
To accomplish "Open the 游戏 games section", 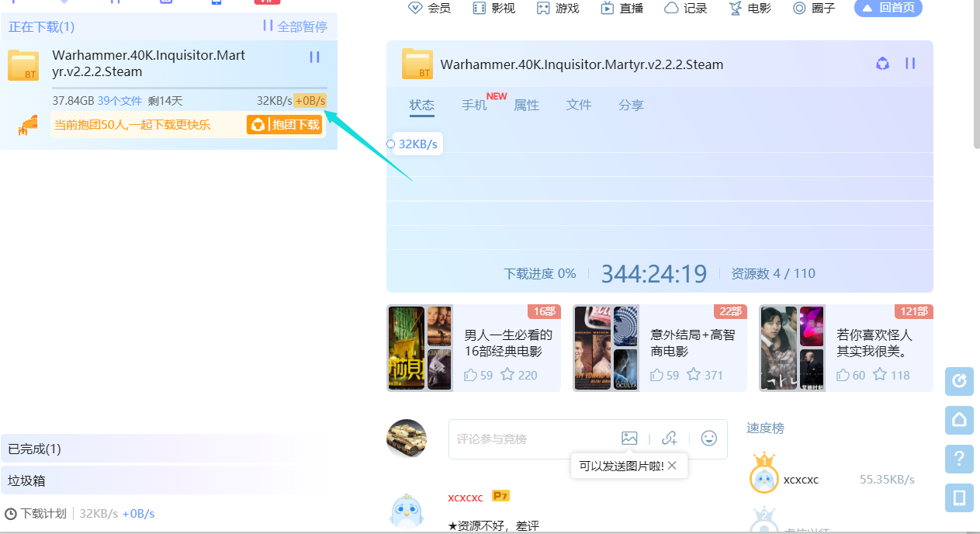I will pos(566,9).
